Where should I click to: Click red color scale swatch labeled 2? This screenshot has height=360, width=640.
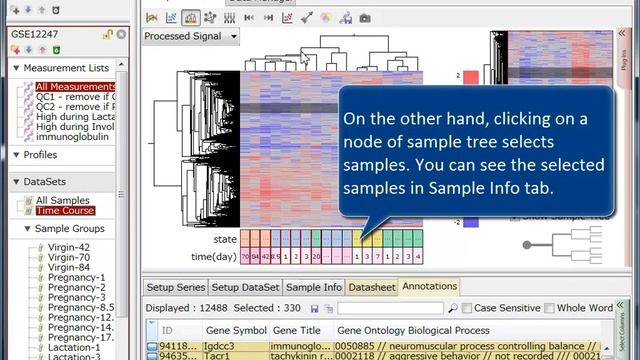click(x=471, y=77)
